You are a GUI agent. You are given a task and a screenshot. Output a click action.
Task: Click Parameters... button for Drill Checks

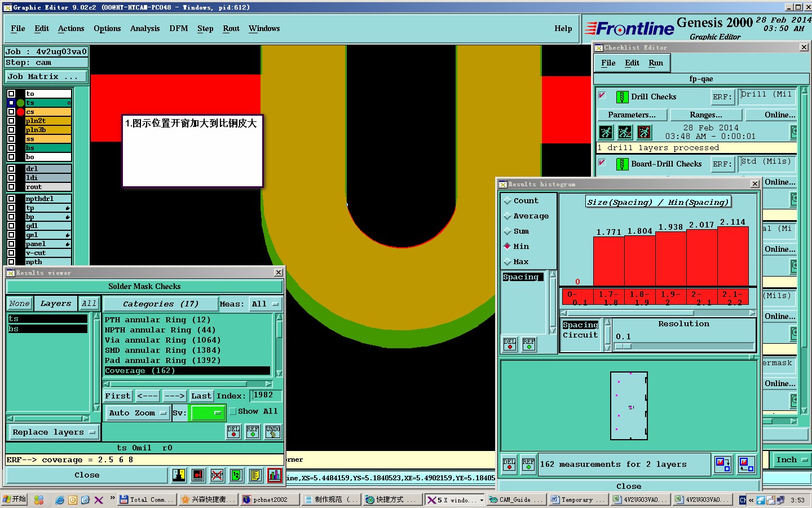pyautogui.click(x=632, y=115)
